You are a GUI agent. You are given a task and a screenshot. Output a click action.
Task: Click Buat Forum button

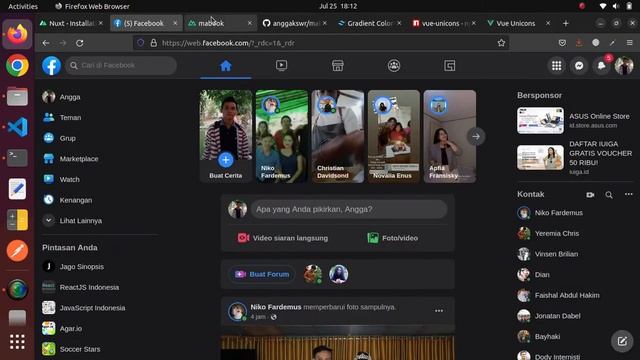point(262,274)
